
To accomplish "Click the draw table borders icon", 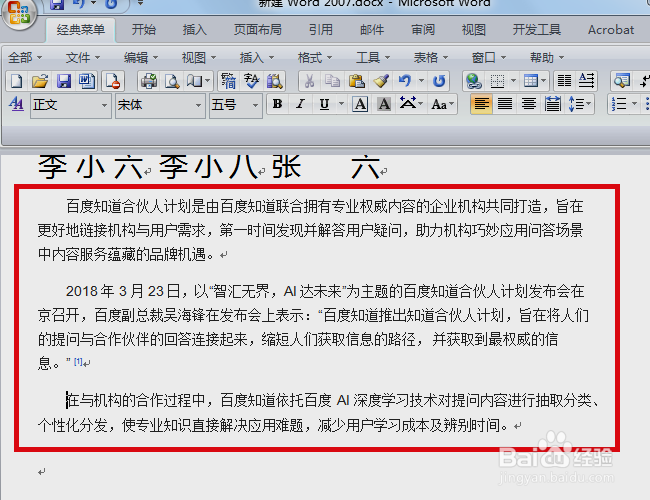I will click(497, 81).
